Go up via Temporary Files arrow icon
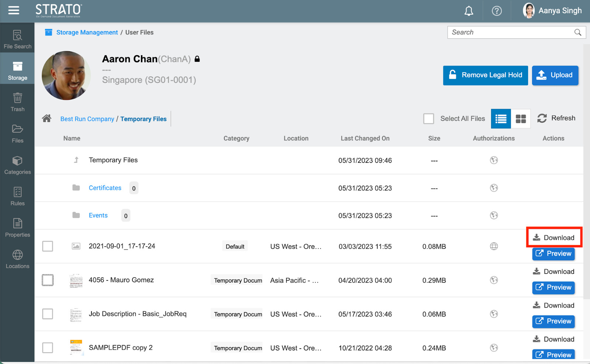Viewport: 590px width, 364px height. tap(76, 160)
